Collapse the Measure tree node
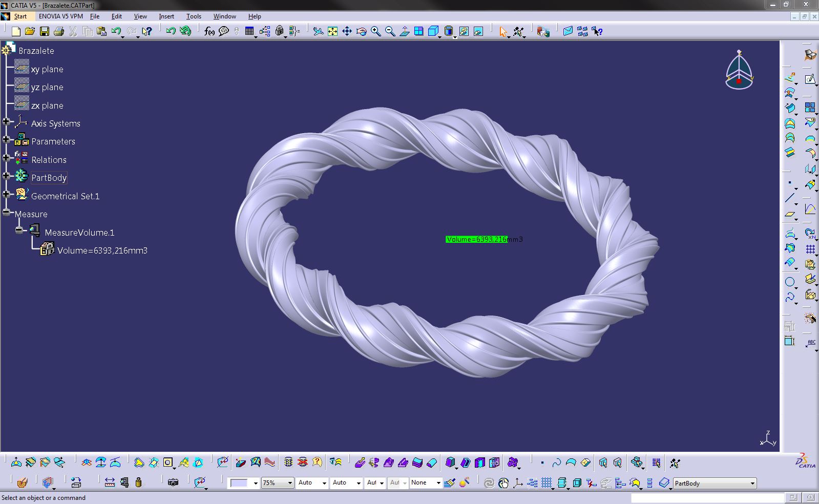The height and width of the screenshot is (504, 819). coord(6,213)
